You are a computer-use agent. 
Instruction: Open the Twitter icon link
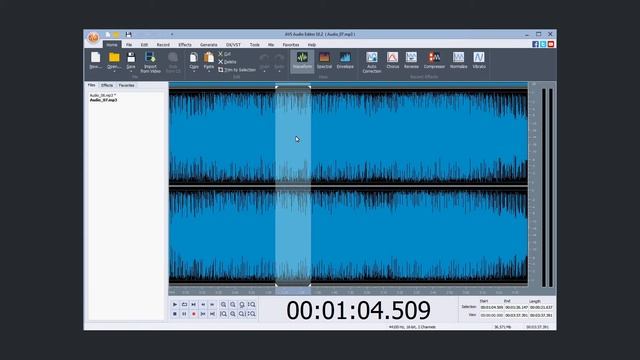(543, 44)
